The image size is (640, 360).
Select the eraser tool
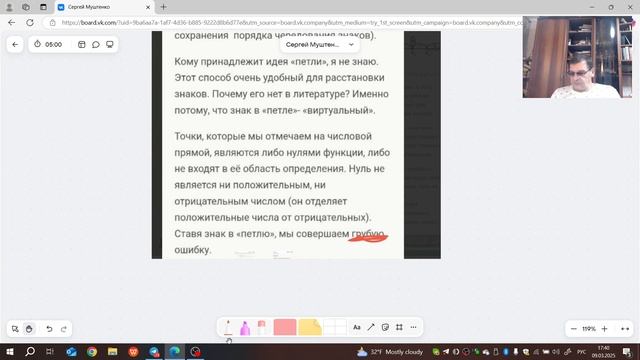[x=262, y=327]
